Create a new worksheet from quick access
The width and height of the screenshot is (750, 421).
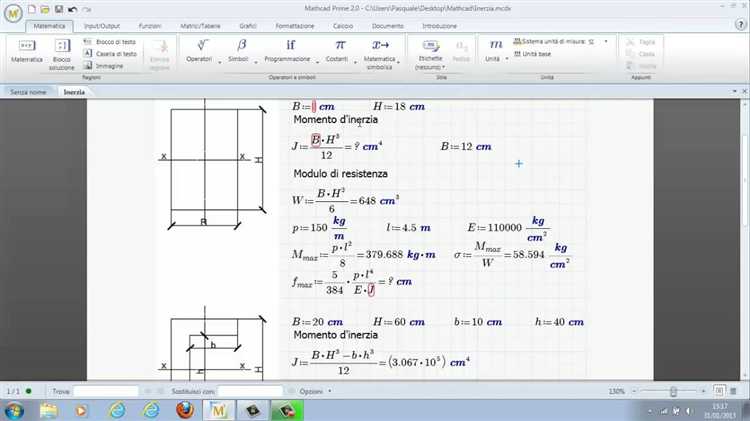[32, 9]
